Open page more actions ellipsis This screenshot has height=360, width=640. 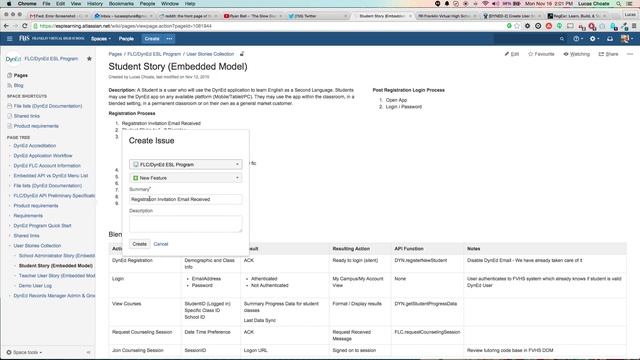[x=630, y=54]
